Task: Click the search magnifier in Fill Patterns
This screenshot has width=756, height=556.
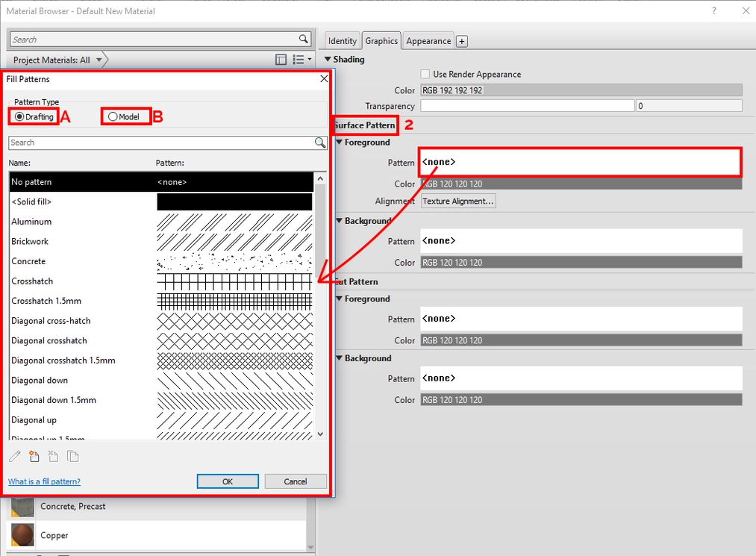Action: [x=320, y=142]
